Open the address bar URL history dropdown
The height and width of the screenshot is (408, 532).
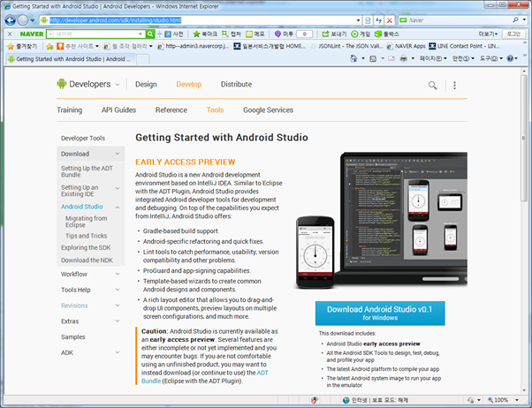point(358,20)
